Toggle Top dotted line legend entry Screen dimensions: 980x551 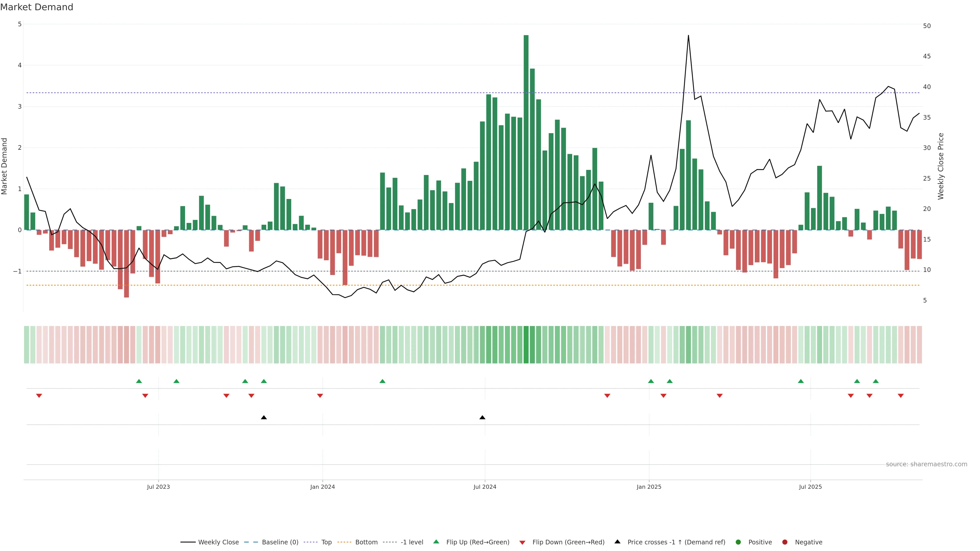click(x=326, y=542)
